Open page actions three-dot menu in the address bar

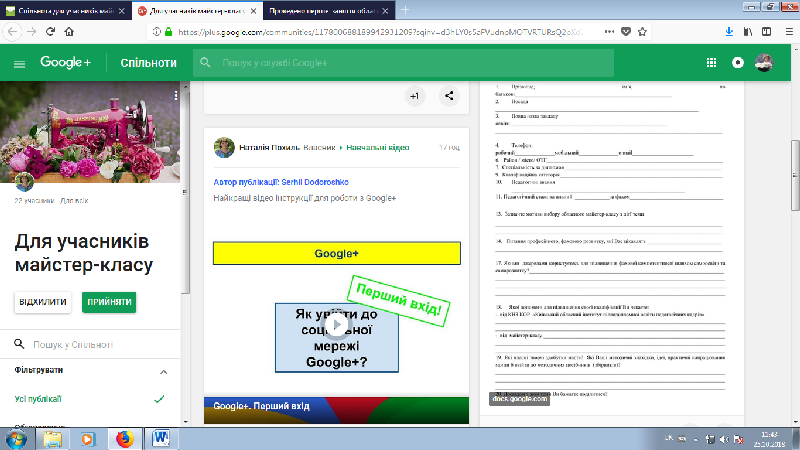click(x=609, y=32)
